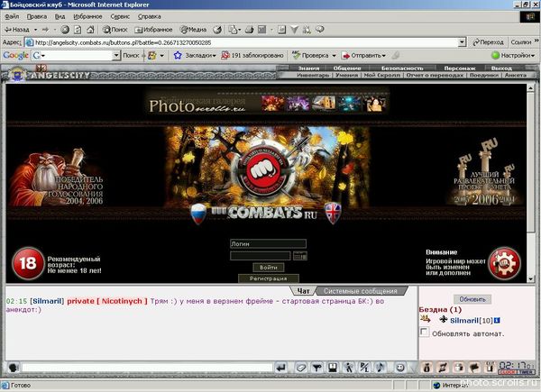Image resolution: width=541 pixels, height=392 pixels.
Task: Open the Отправить send dropdown
Action: click(363, 55)
